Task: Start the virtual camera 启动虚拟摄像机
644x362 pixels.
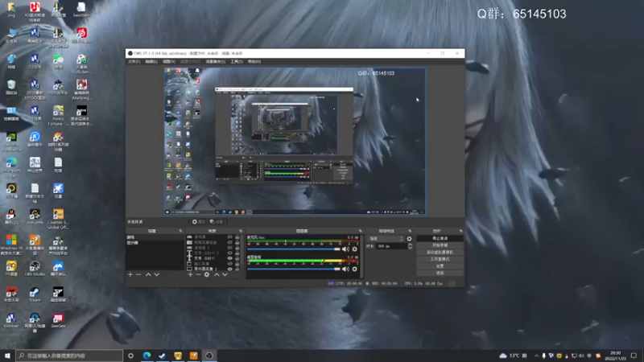Action: pos(440,252)
